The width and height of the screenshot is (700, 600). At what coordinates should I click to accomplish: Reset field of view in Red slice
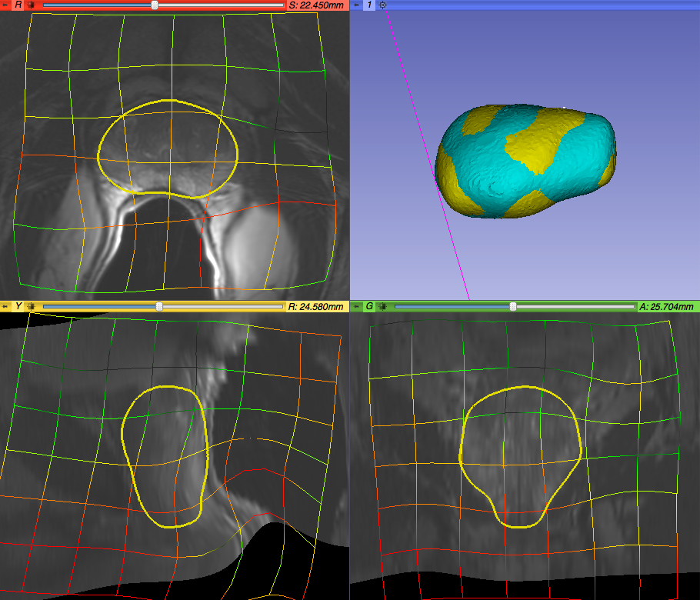[31, 5]
